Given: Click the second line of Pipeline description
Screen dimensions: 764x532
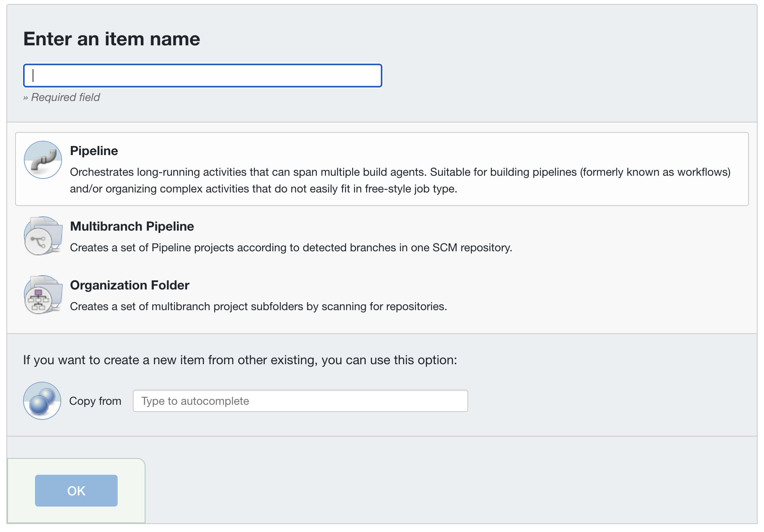Looking at the screenshot, I should click(263, 189).
